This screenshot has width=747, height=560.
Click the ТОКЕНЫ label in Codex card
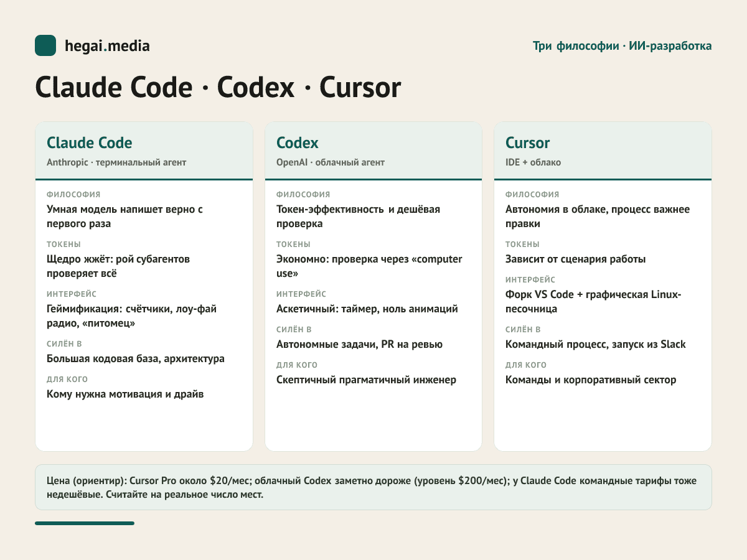tap(293, 245)
